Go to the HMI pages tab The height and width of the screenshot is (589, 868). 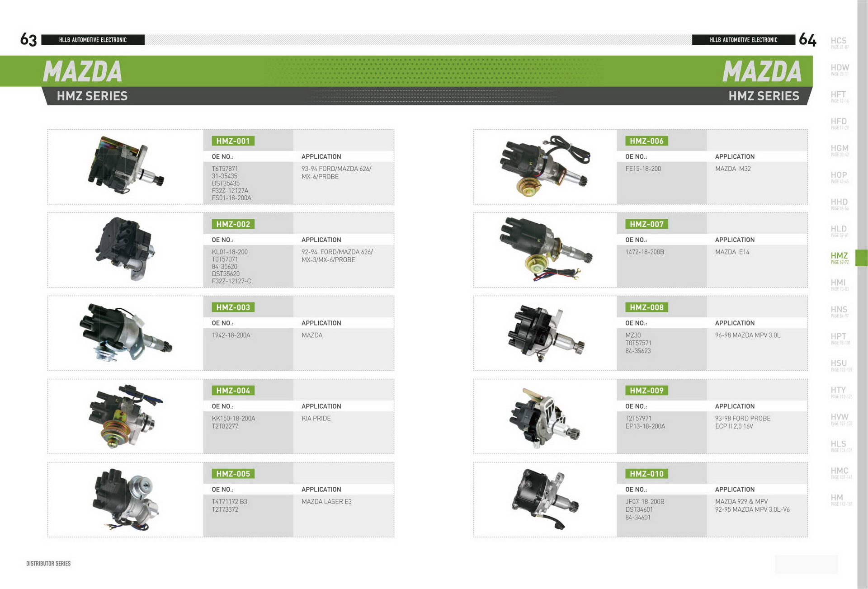click(839, 284)
